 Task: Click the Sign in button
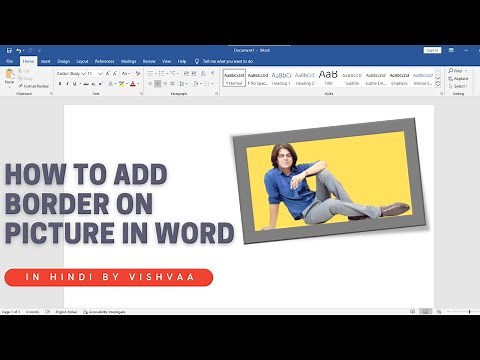point(432,50)
